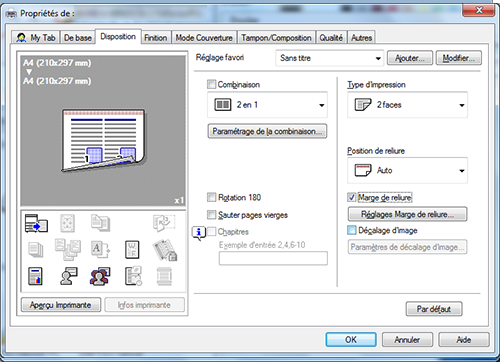Viewport: 500px width, 362px height.
Task: Open Réglages Marge de reliure settings
Action: coord(407,214)
